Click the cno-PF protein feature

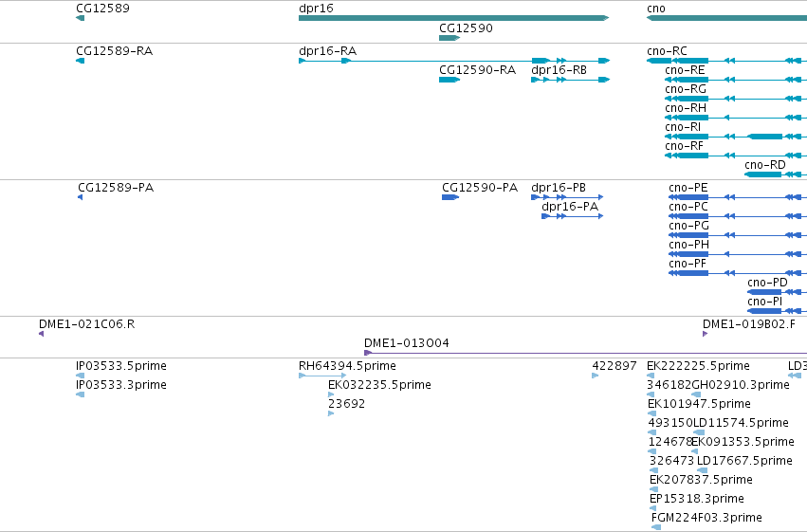[738, 274]
